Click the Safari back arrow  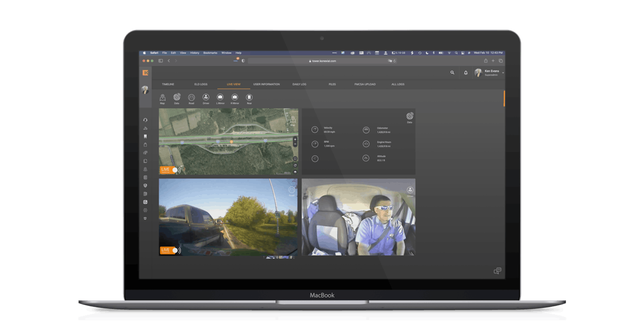(x=169, y=61)
